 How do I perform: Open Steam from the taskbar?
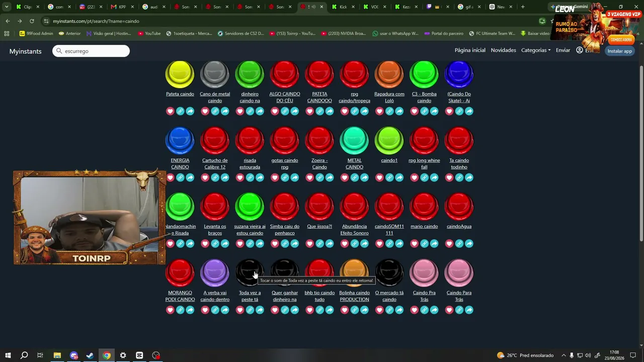(90, 355)
